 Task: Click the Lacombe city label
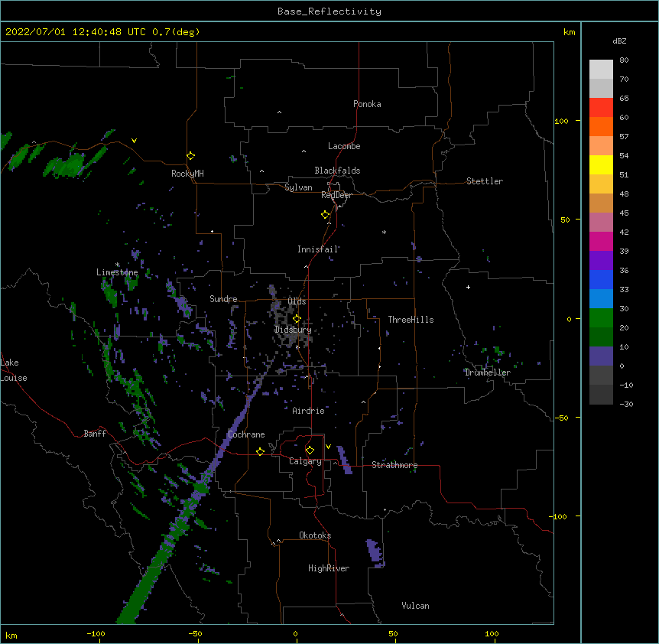coord(344,146)
